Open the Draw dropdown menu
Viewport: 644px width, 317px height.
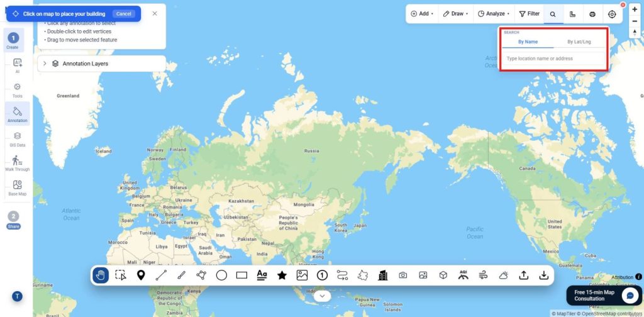tap(456, 14)
